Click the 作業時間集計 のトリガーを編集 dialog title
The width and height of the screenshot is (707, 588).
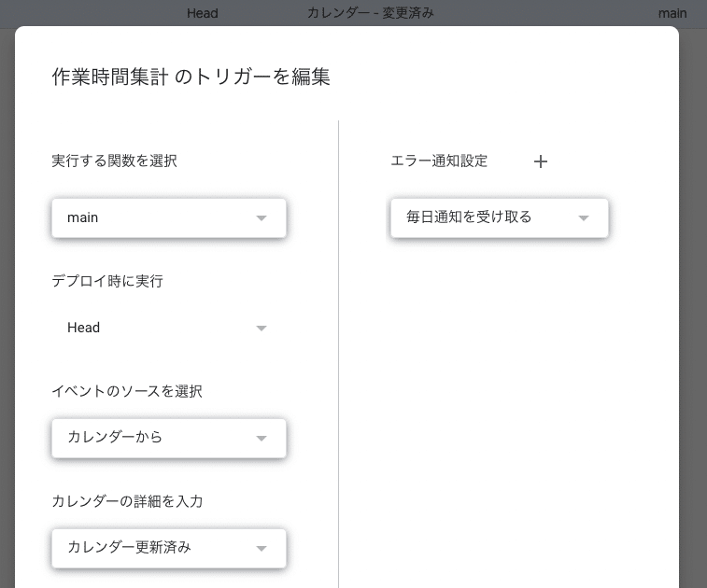(x=191, y=77)
